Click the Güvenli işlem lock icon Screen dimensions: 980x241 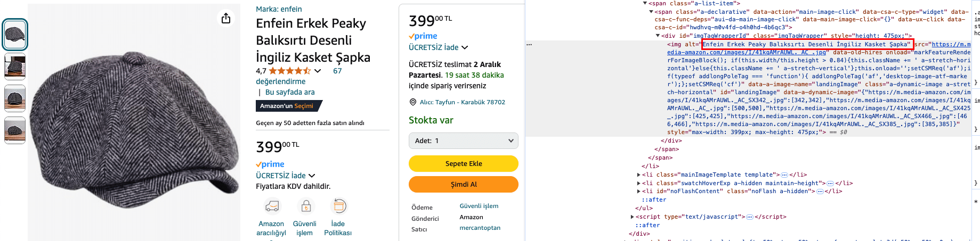click(305, 206)
